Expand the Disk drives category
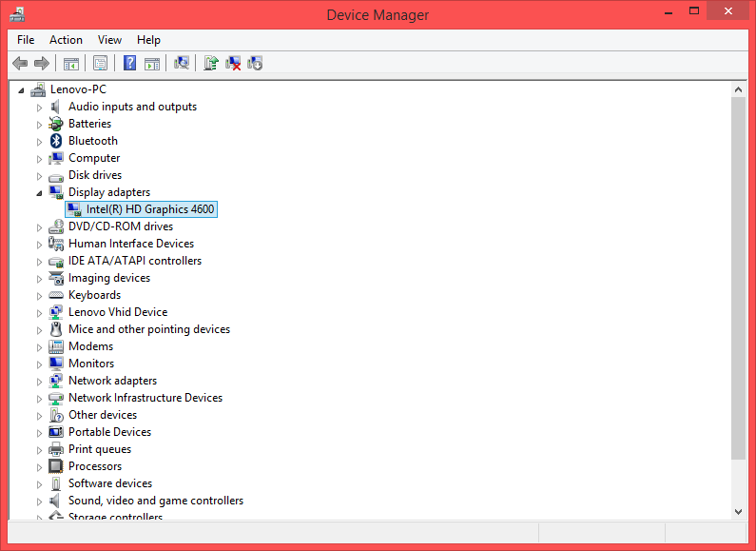The width and height of the screenshot is (756, 551). (40, 176)
